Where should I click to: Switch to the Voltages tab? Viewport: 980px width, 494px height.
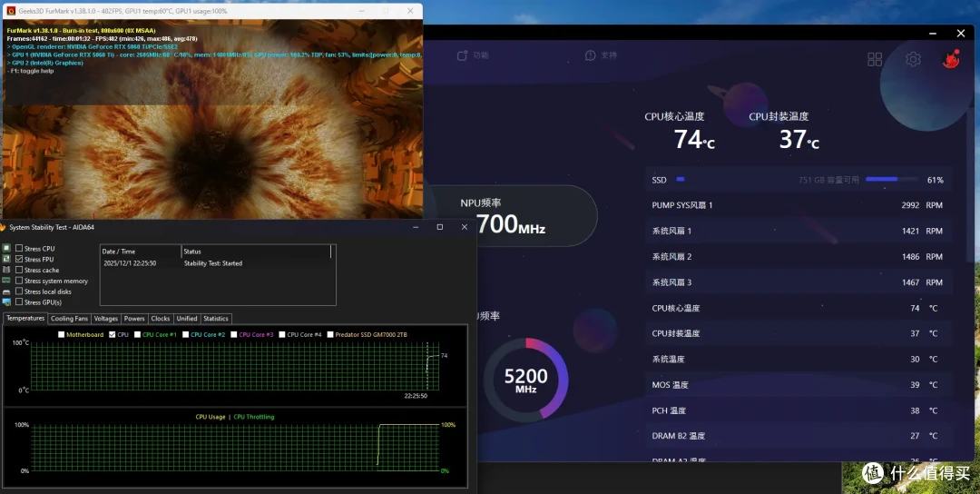[105, 319]
